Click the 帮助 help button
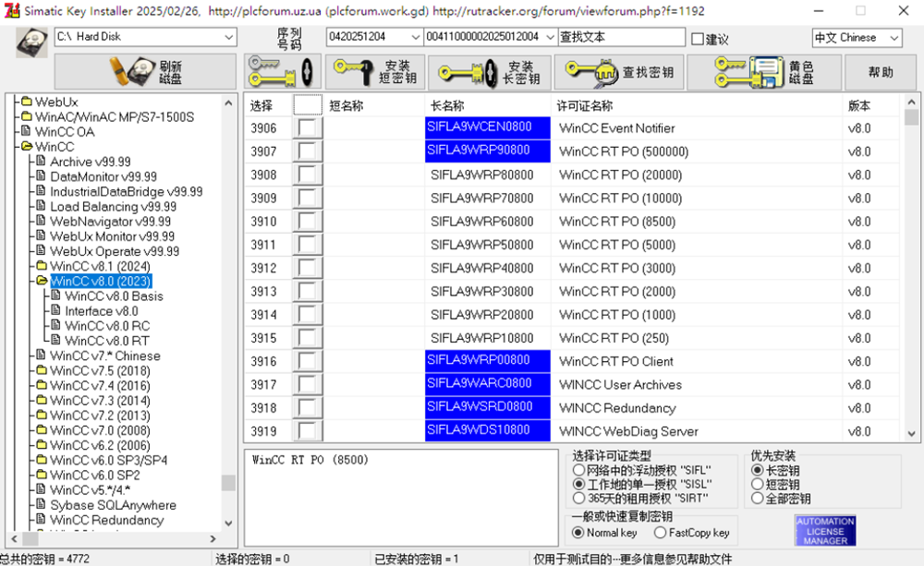 [881, 72]
